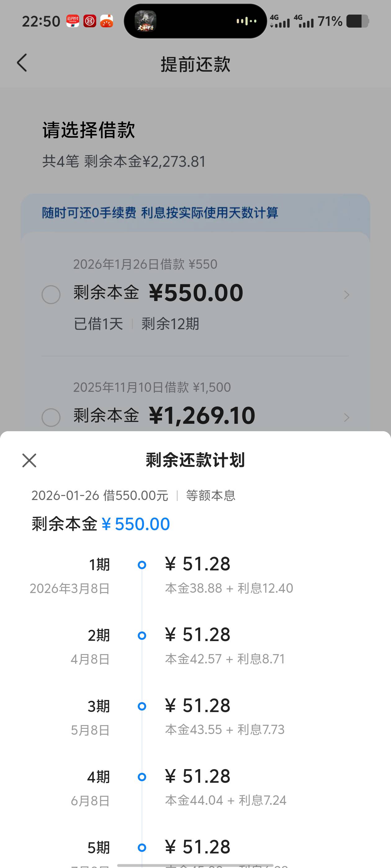This screenshot has height=868, width=391.
Task: Open the game thumbnail in the status pill
Action: pyautogui.click(x=146, y=21)
